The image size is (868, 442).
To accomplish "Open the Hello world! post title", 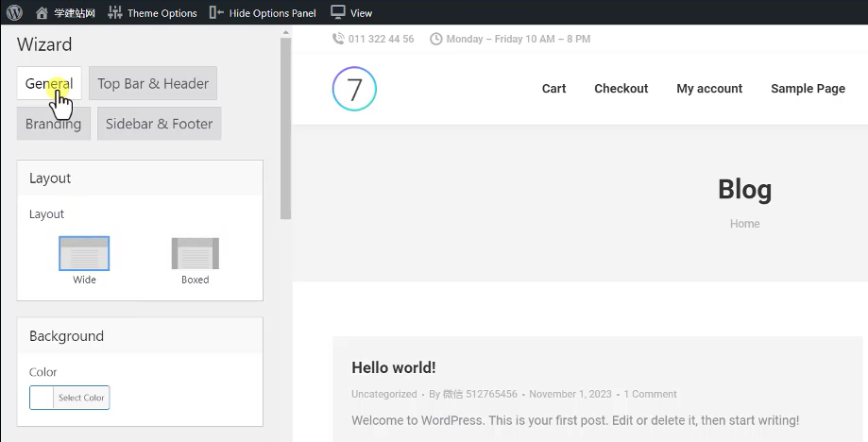I will (x=394, y=367).
